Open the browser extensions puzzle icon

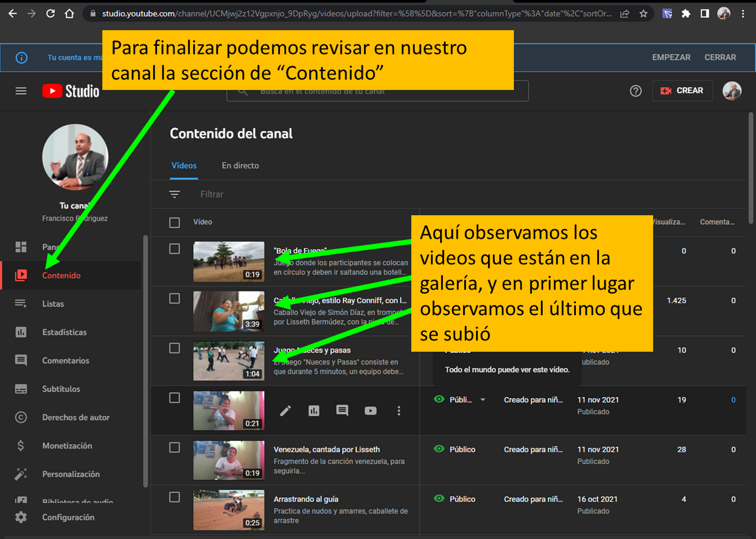686,14
